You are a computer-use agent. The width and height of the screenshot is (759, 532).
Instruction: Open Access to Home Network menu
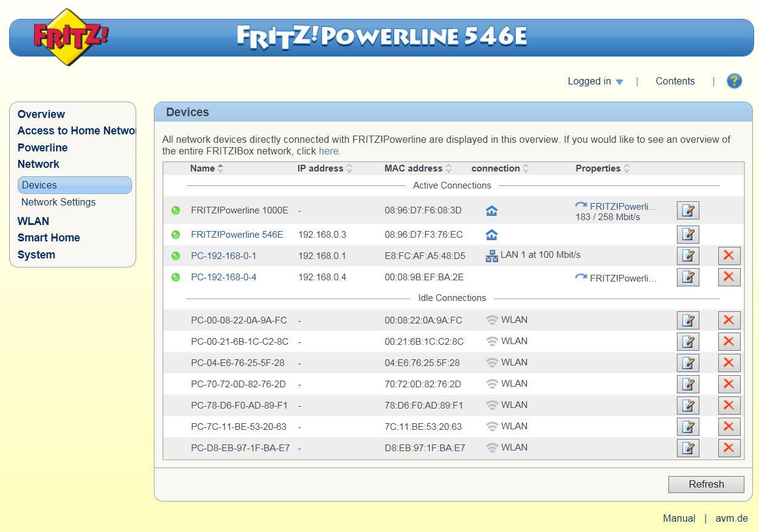coord(76,131)
